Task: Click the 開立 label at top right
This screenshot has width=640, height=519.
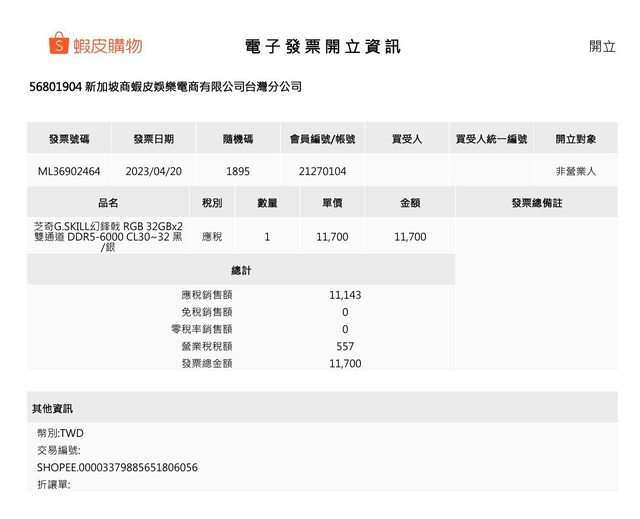Action: [x=602, y=46]
